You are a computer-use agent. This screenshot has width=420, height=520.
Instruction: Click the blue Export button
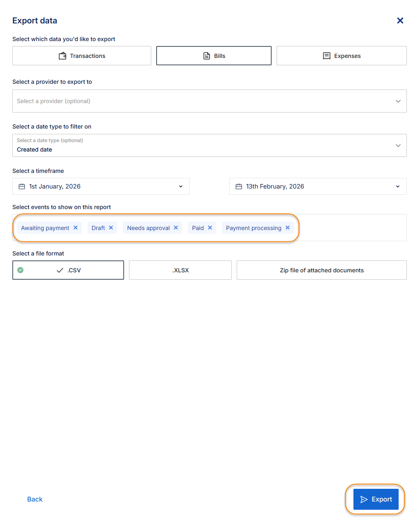pyautogui.click(x=376, y=499)
